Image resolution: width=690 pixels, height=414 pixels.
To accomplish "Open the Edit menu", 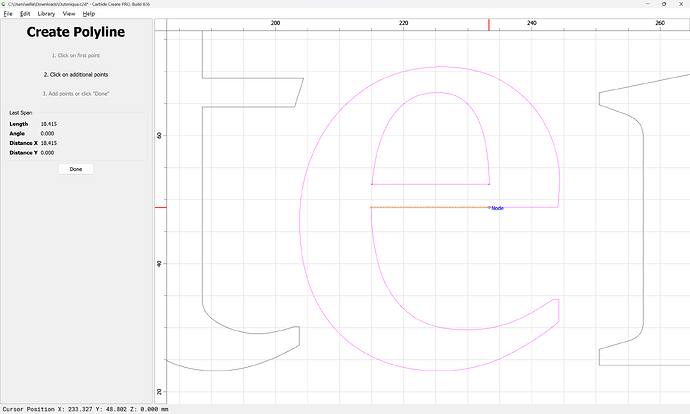I will 25,14.
